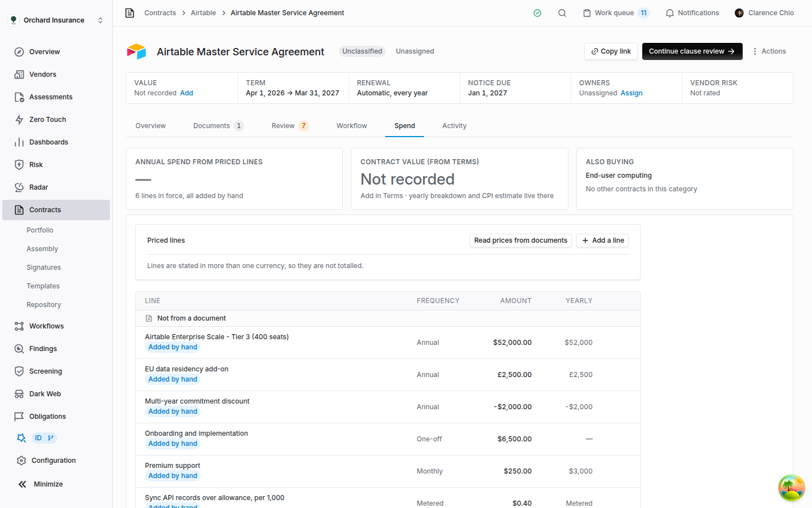Click Added by hand tag under Premium support
Image resolution: width=812 pixels, height=508 pixels.
coord(173,476)
